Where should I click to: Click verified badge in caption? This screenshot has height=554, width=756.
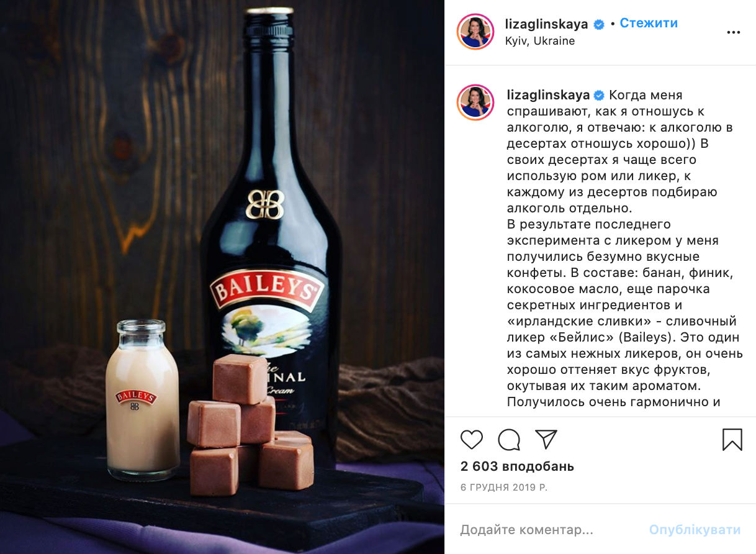[599, 96]
